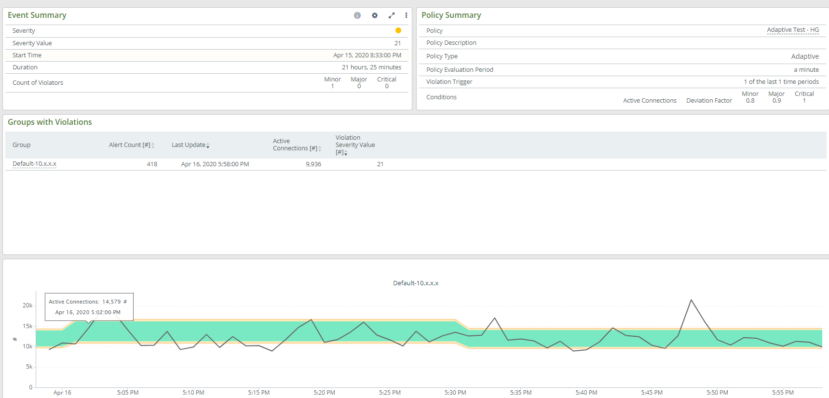This screenshot has height=398, width=829.
Task: Sort by Last Update column arrows
Action: pos(208,145)
